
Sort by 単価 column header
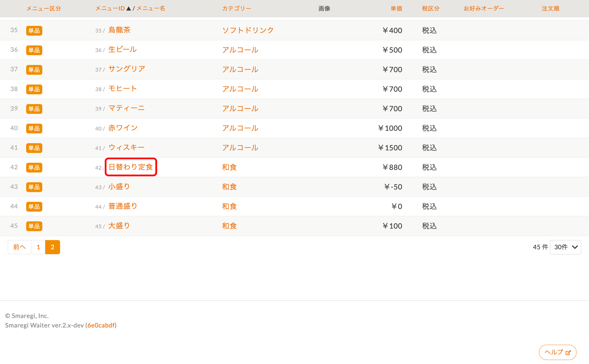tap(396, 9)
